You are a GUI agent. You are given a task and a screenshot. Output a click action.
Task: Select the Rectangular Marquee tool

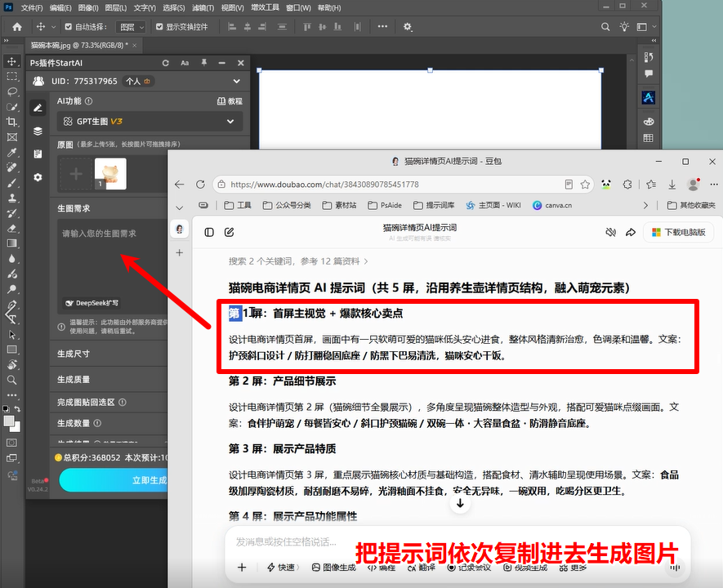[12, 77]
